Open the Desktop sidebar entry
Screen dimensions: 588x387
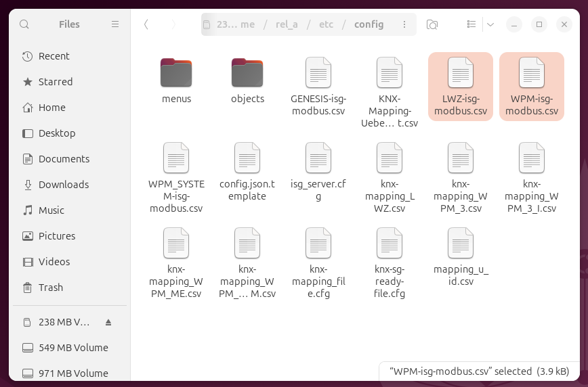70,133
